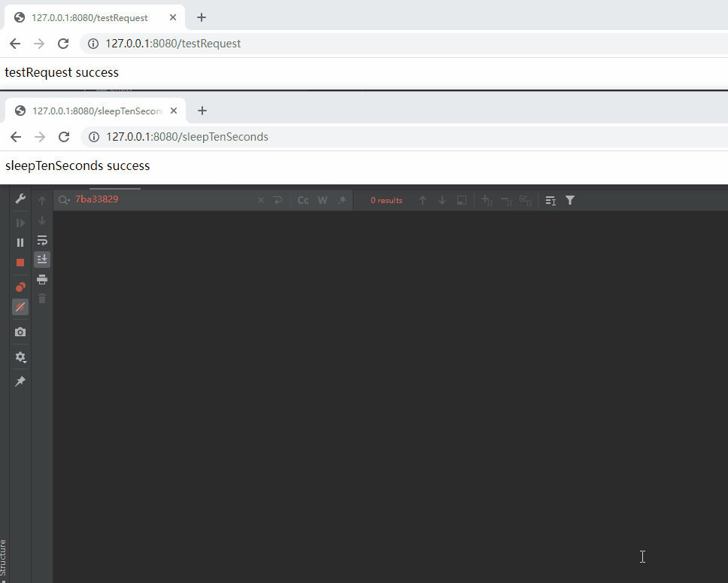Pin the debug tab
Viewport: 728px width, 583px height.
20,381
